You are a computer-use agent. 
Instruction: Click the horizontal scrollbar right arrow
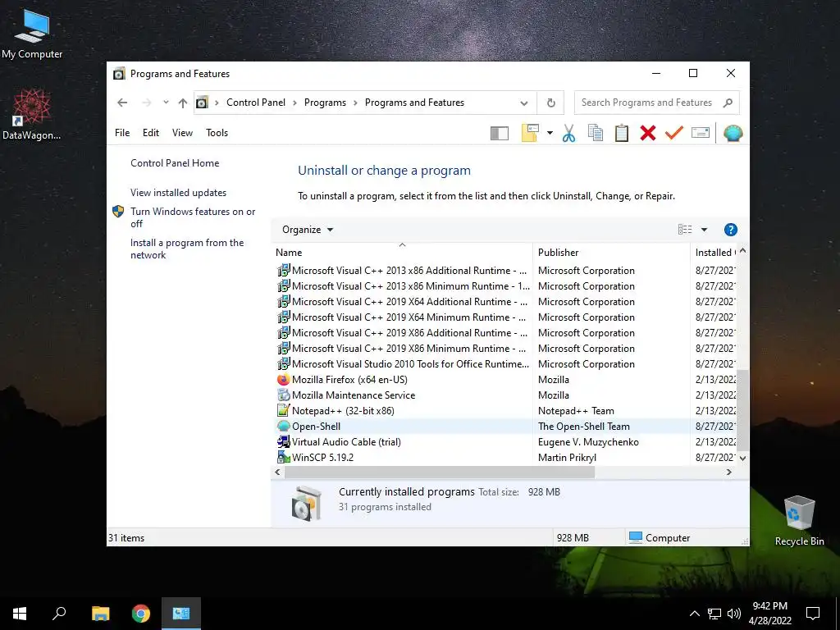pyautogui.click(x=728, y=472)
